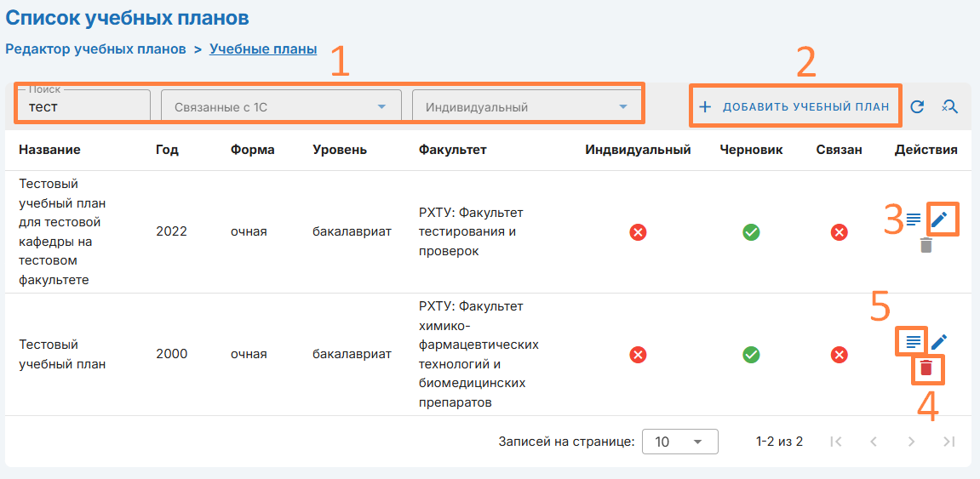Screen dimensions: 980x479
Task: Delete the 2000 plan using red trash icon
Action: click(x=926, y=368)
